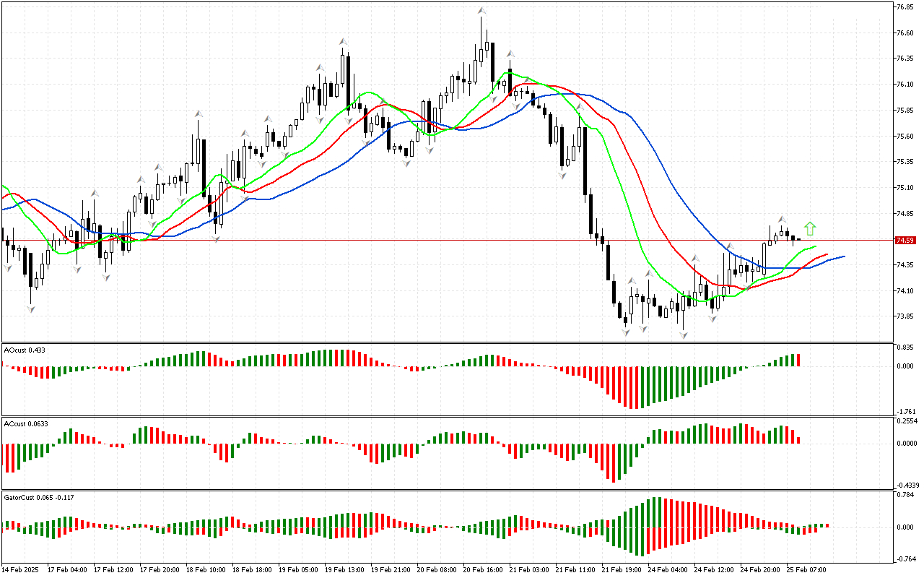Click the 74.85 price scale label

[905, 214]
